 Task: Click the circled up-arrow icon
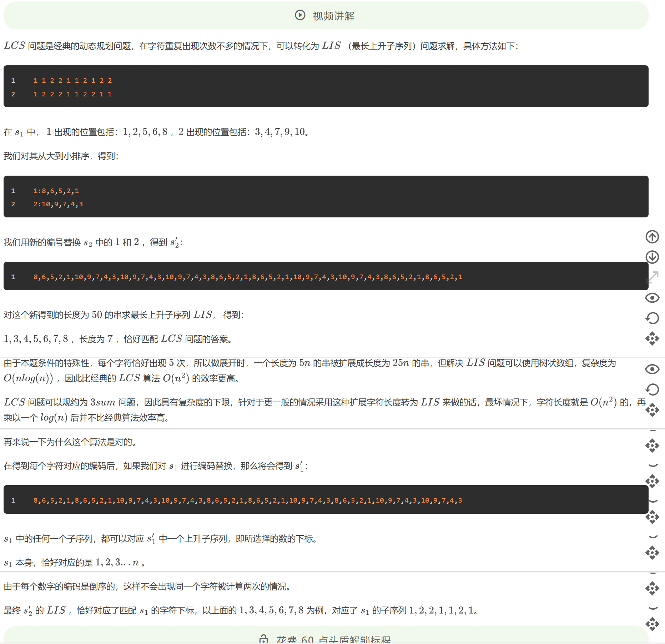[x=652, y=236]
